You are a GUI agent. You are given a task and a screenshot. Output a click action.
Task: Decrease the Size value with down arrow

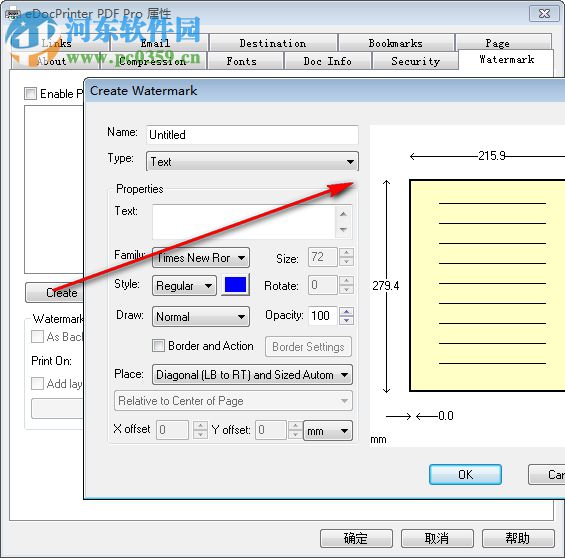[346, 262]
